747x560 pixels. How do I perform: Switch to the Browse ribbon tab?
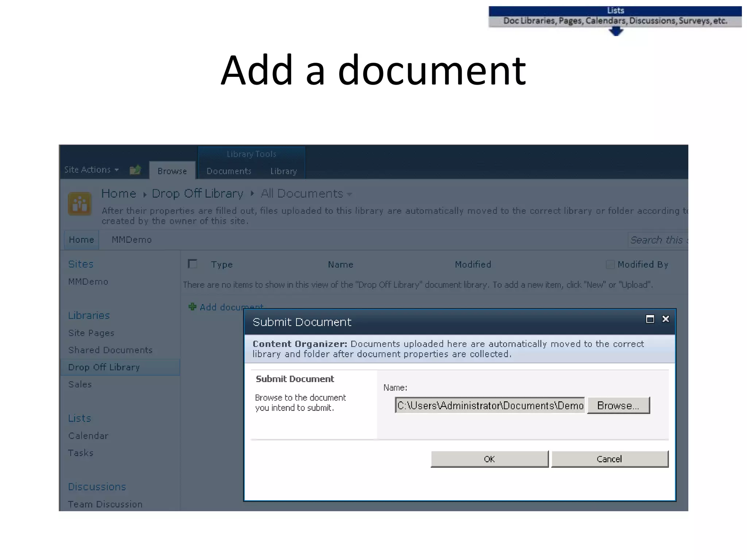pyautogui.click(x=172, y=171)
